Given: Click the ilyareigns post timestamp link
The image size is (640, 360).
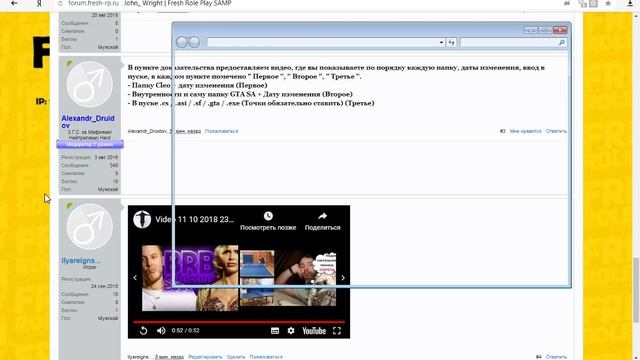Looking at the screenshot, I should (x=169, y=357).
